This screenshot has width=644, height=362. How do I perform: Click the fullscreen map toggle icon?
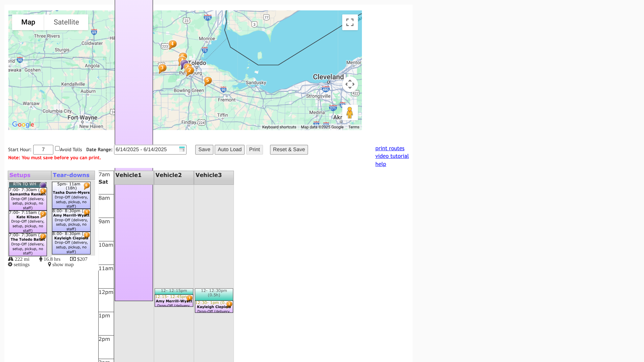tap(350, 22)
